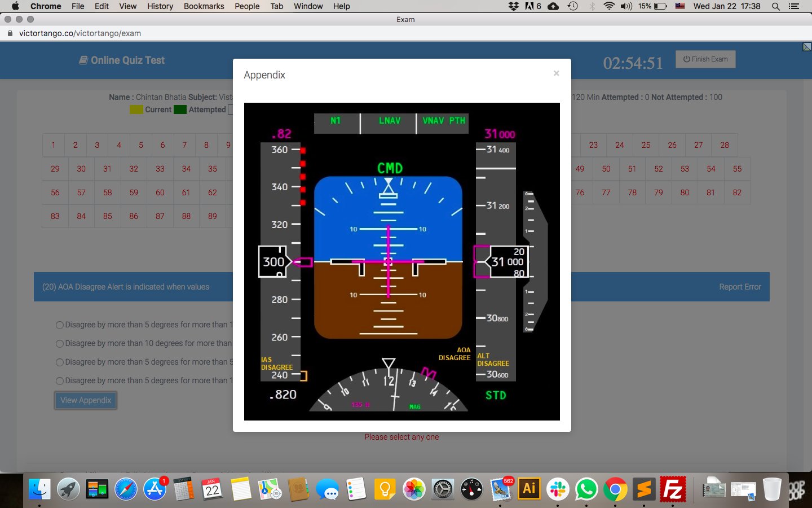
Task: Open WhatsApp from the dock
Action: coord(586,489)
